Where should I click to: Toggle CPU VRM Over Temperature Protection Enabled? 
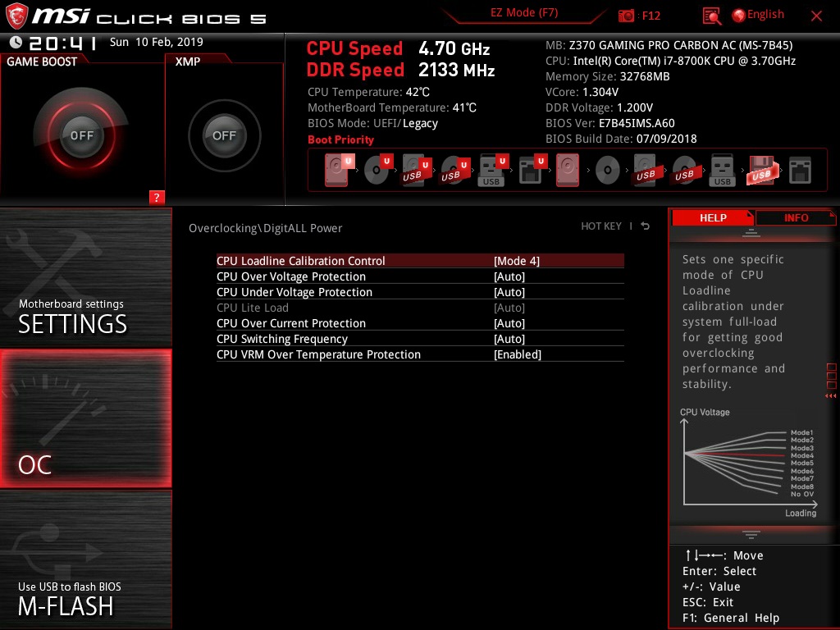[518, 354]
